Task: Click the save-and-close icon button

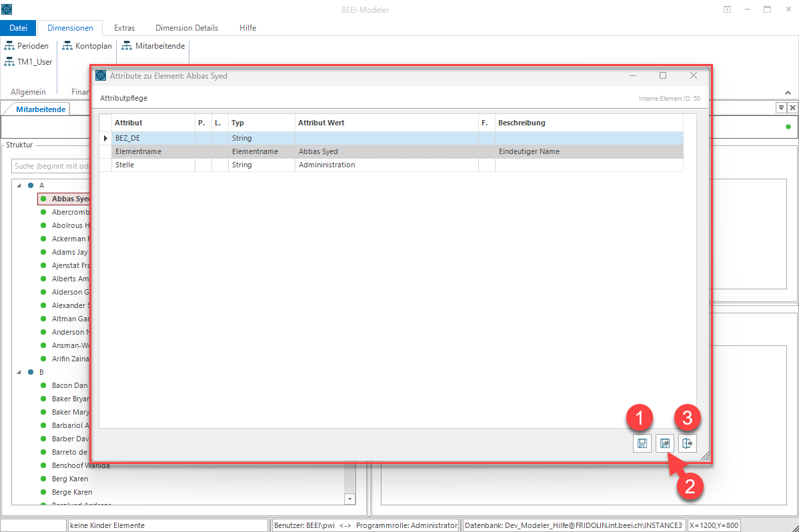Action: pyautogui.click(x=664, y=443)
